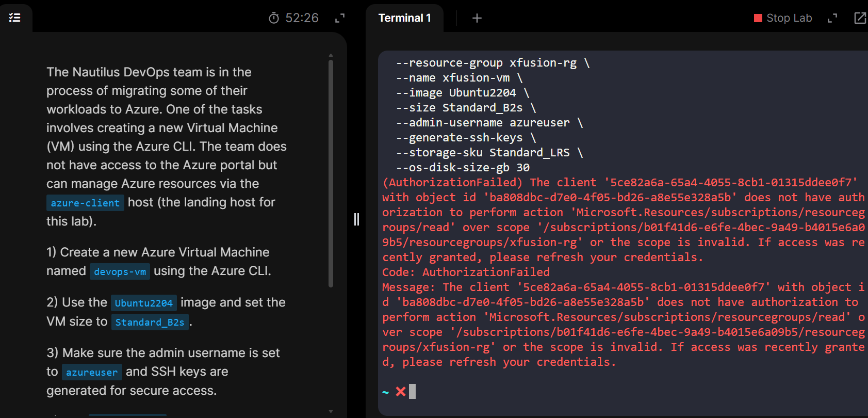Open terminal in a new window
Image resolution: width=868 pixels, height=418 pixels.
click(x=860, y=19)
